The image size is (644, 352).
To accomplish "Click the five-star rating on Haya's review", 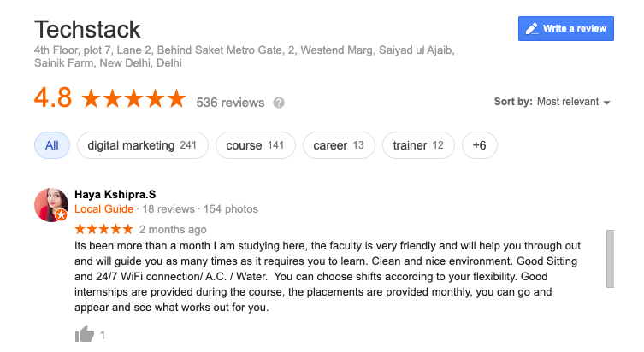I will [x=103, y=229].
